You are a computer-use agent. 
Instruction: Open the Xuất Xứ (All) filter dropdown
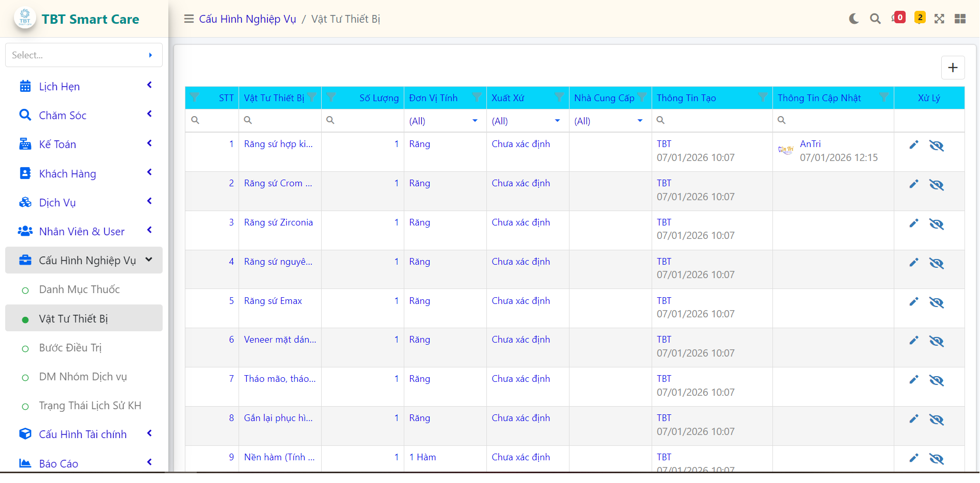pos(527,121)
